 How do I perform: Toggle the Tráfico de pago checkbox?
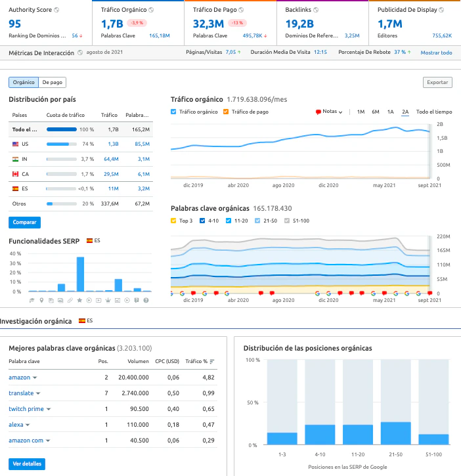226,112
